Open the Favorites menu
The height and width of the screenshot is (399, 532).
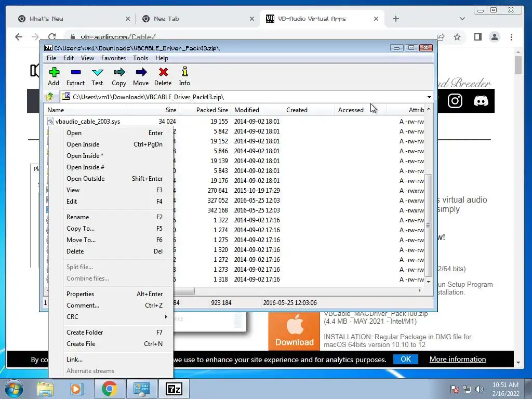113,58
